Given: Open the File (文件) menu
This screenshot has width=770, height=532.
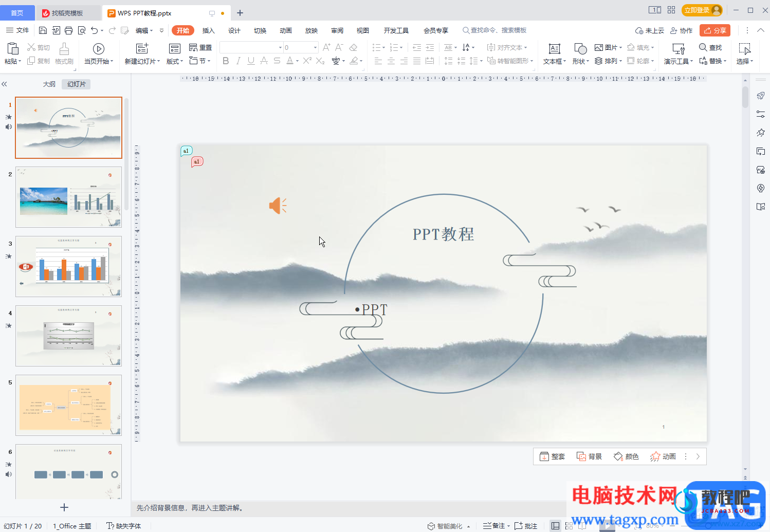Looking at the screenshot, I should [17, 30].
